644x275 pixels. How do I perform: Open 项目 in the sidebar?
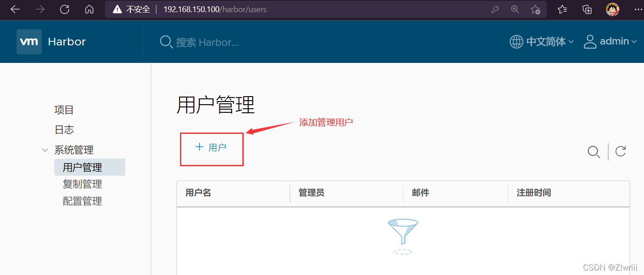click(x=64, y=110)
